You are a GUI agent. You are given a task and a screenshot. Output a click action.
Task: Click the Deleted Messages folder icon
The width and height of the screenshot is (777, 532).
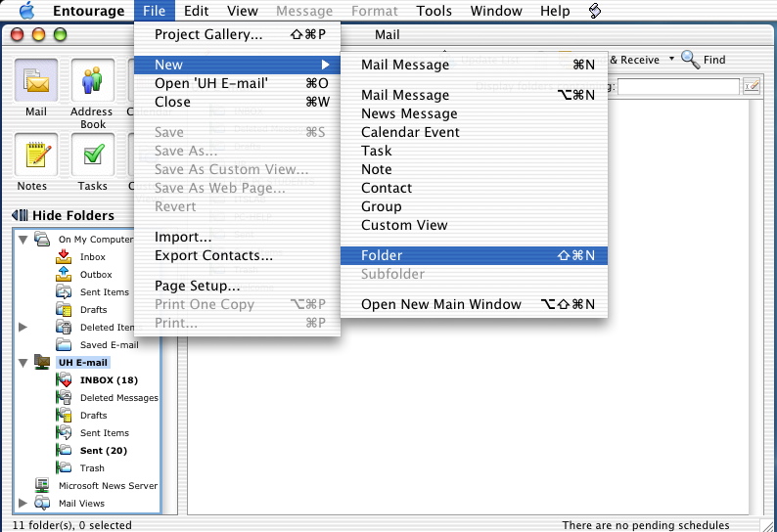64,397
